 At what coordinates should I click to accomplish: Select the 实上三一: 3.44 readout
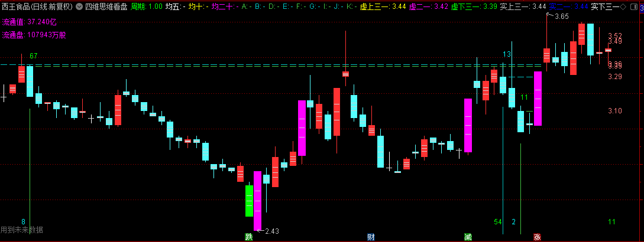[x=523, y=6]
